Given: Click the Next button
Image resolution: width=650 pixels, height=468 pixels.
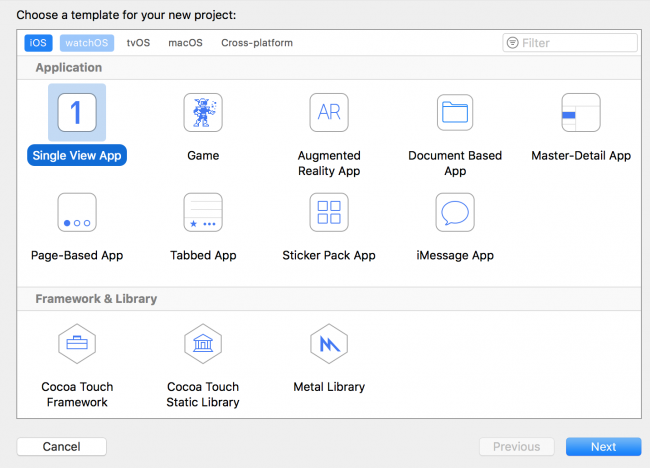Looking at the screenshot, I should [604, 446].
